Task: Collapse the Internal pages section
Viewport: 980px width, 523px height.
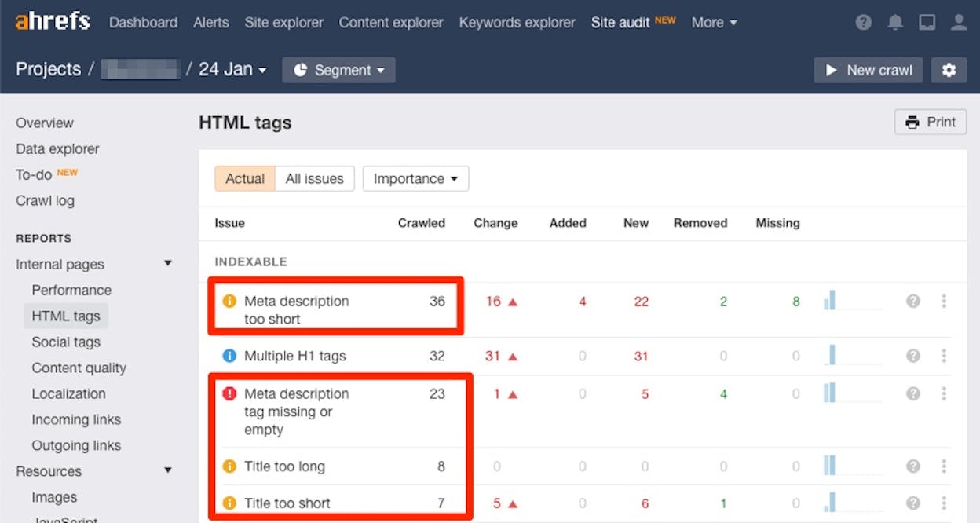Action: click(167, 264)
